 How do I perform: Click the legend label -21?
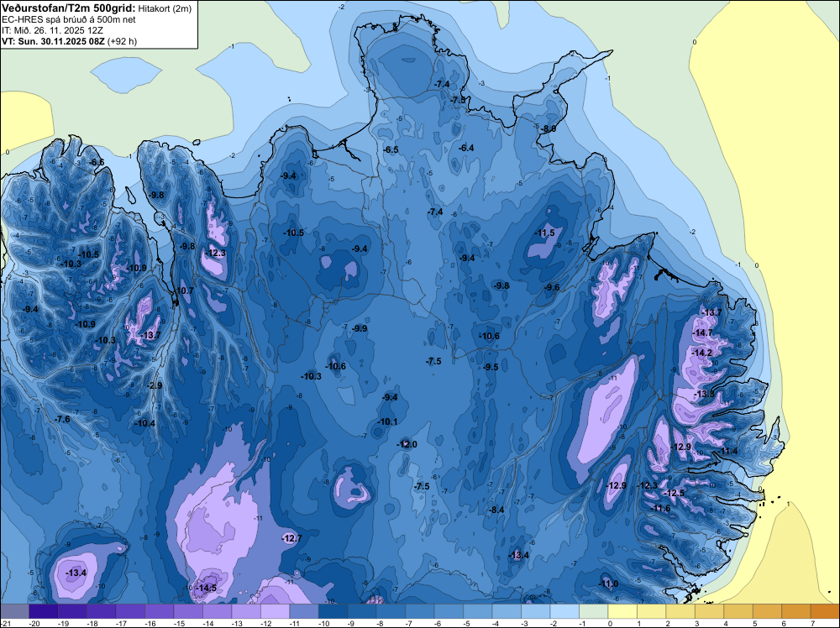(5, 624)
